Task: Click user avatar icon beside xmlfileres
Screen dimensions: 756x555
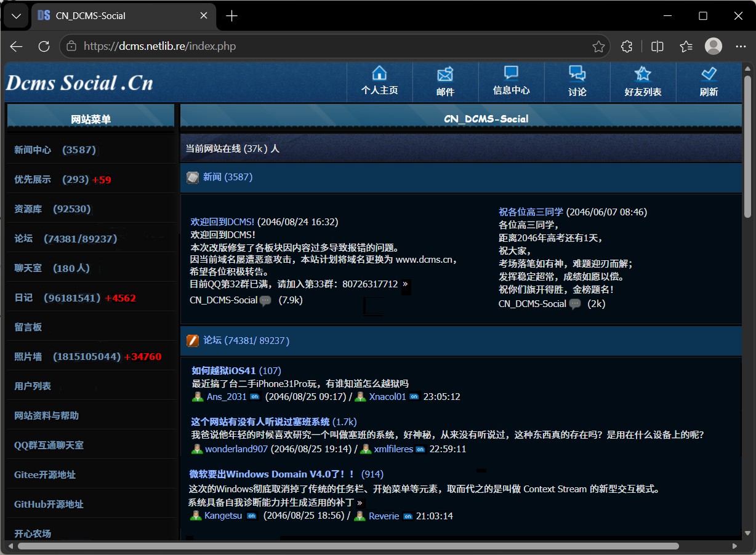Action: pos(366,449)
